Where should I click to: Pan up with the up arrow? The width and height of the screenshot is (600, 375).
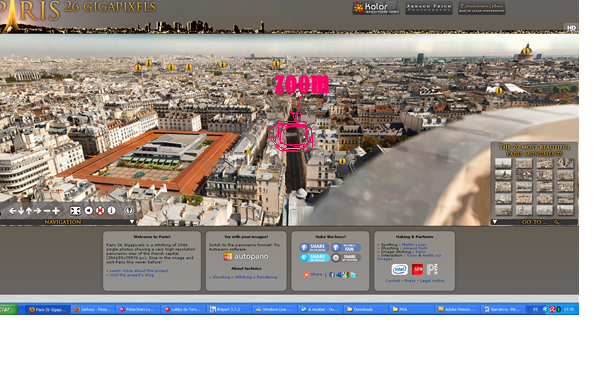tap(29, 211)
